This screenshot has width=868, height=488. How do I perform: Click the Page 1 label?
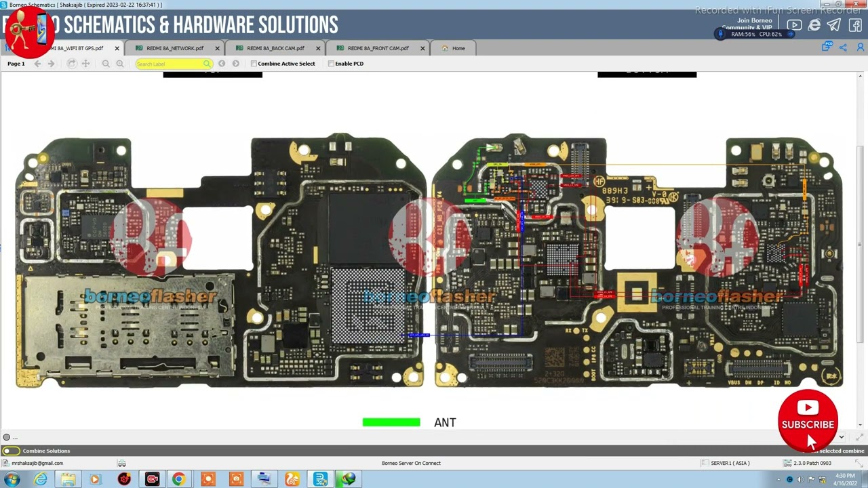[16, 64]
